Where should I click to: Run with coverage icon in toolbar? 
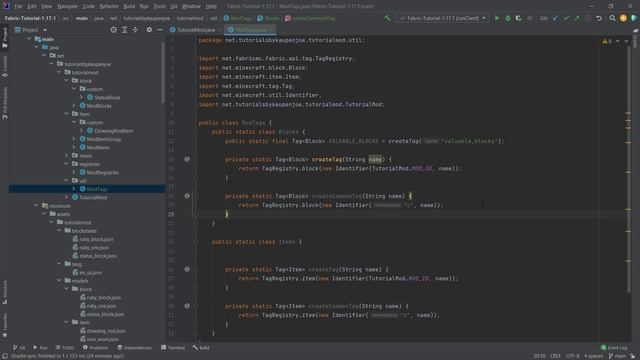pyautogui.click(x=518, y=18)
